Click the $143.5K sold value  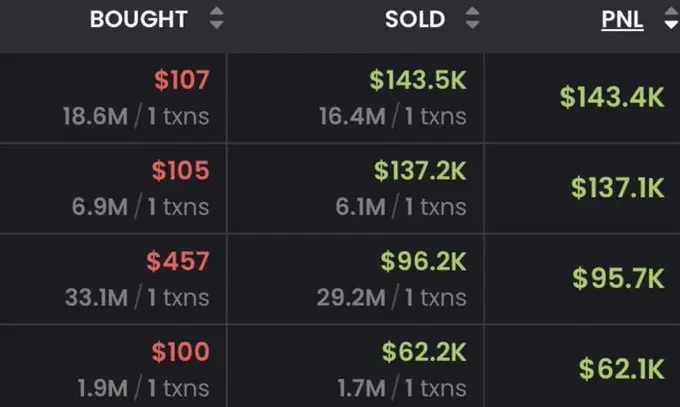tap(420, 81)
